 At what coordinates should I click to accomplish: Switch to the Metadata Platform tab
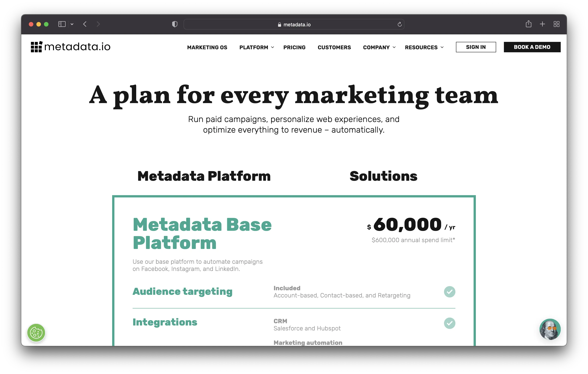point(204,176)
